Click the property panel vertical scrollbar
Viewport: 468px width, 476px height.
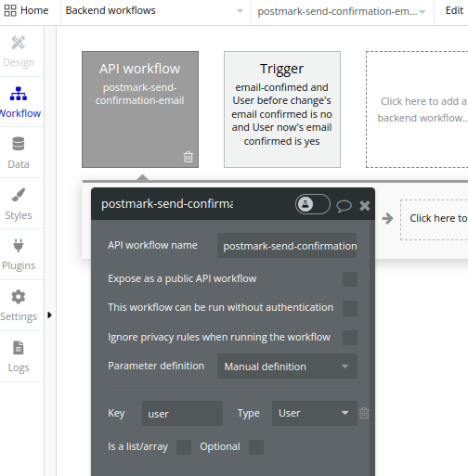(372, 348)
